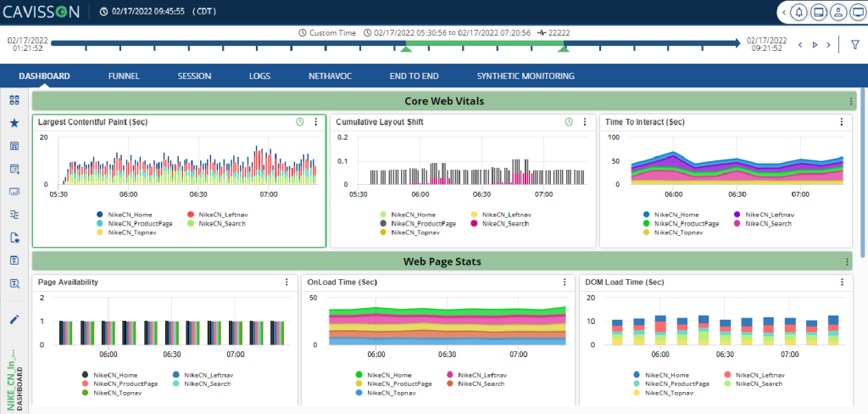Image resolution: width=868 pixels, height=414 pixels.
Task: Click the monitor screen icon in header
Action: pyautogui.click(x=858, y=12)
